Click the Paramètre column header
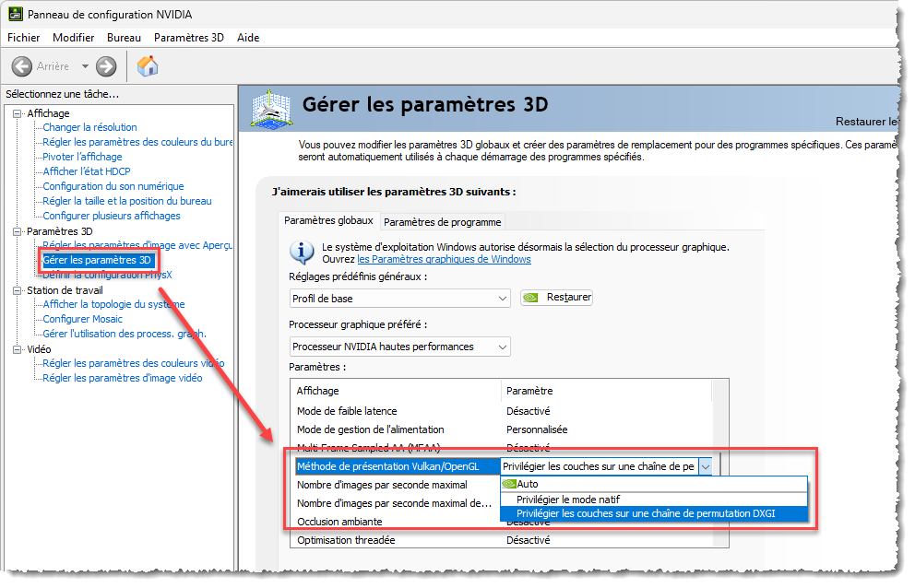 click(x=606, y=391)
